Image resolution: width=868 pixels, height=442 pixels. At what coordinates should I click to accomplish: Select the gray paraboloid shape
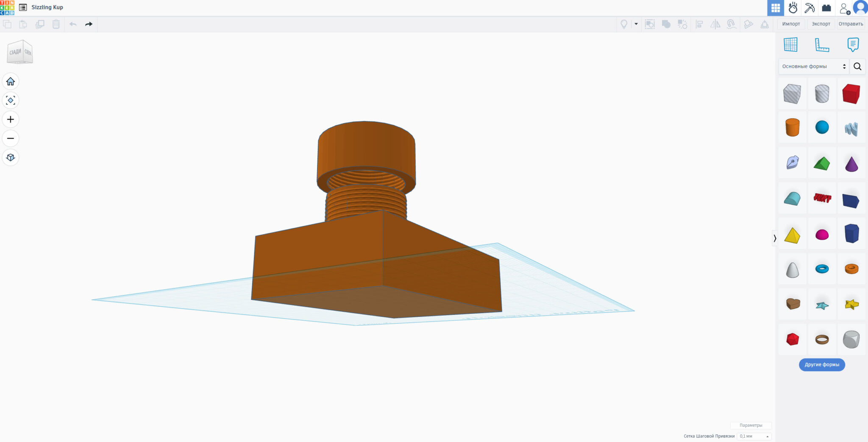coord(792,270)
